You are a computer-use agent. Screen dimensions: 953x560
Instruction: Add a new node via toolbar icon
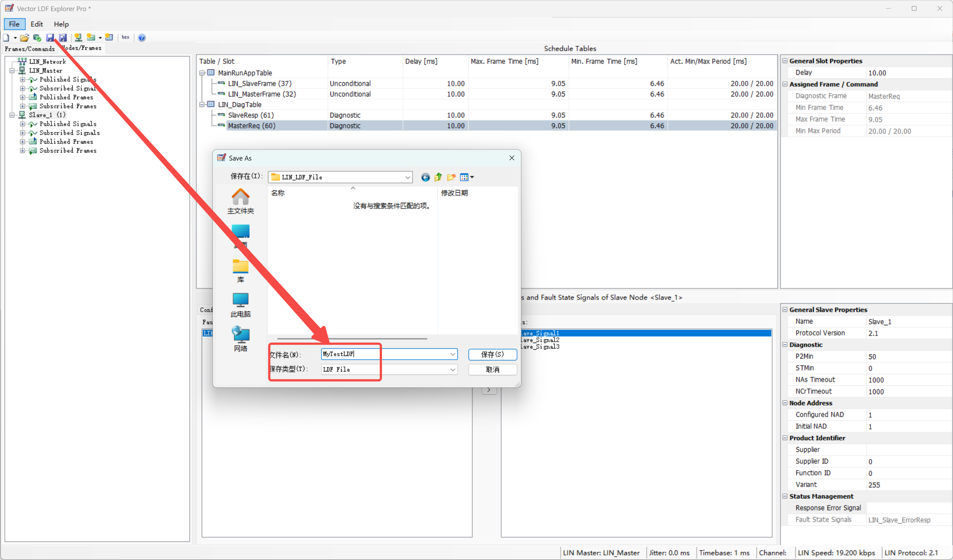coord(78,37)
